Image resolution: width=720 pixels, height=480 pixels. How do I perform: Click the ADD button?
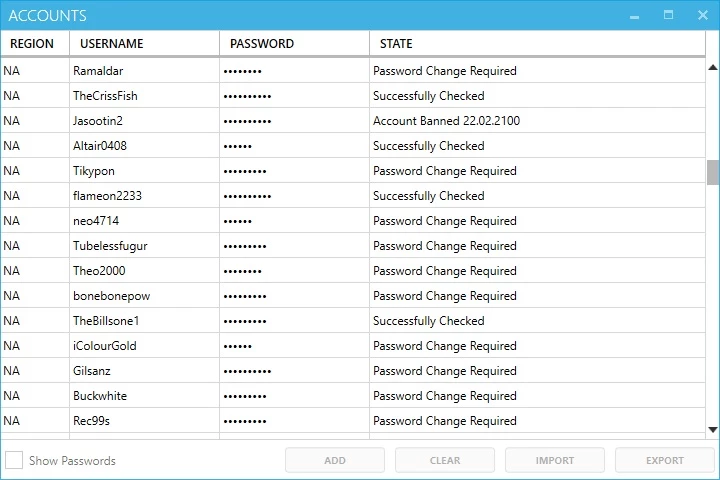[335, 460]
